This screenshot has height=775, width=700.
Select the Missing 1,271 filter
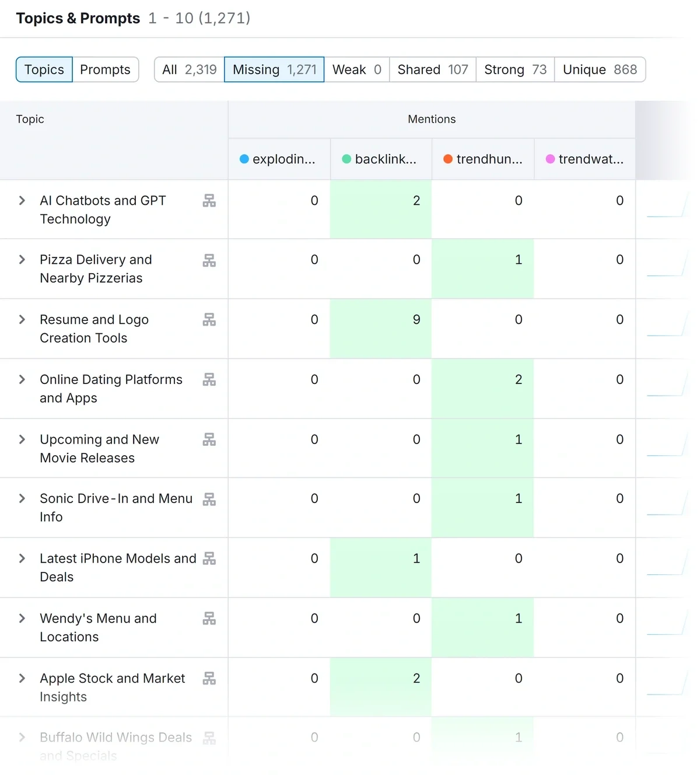tap(274, 69)
